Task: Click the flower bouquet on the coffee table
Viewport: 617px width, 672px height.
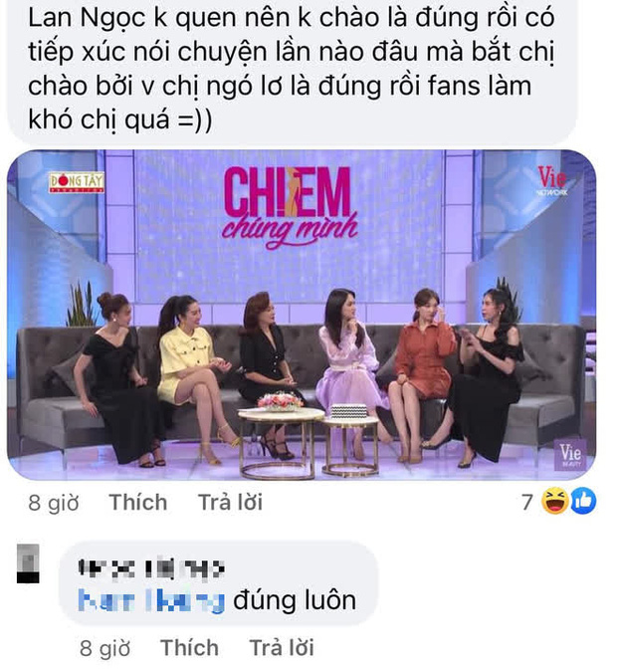Action: [281, 401]
